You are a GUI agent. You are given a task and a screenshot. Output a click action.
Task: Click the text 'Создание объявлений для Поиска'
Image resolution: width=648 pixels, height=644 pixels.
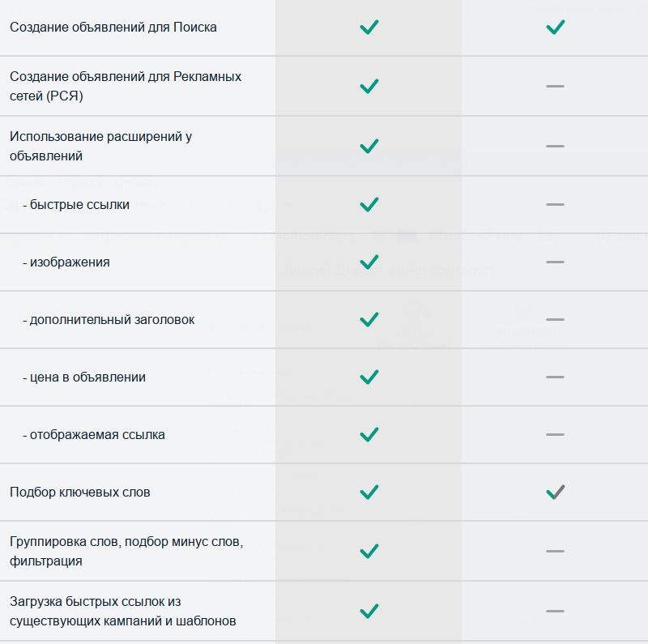tap(113, 28)
